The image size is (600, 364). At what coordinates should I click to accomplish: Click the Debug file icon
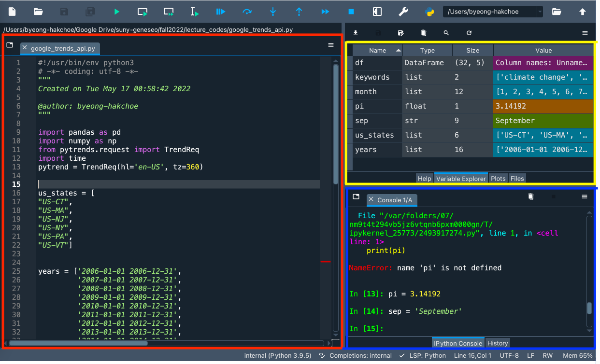220,12
